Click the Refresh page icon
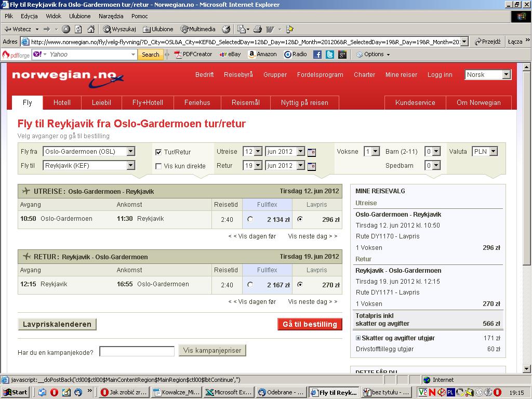 (x=78, y=29)
